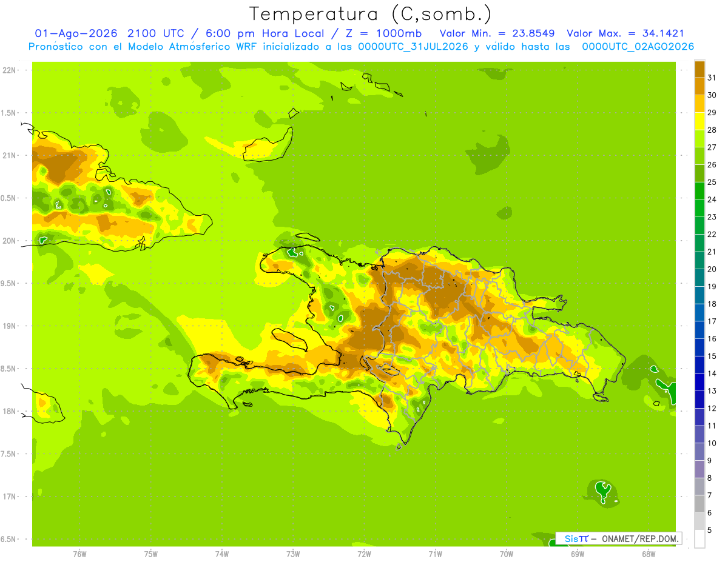This screenshot has height=562, width=728.
Task: Click the colorbar number '10'
Action: tap(712, 443)
